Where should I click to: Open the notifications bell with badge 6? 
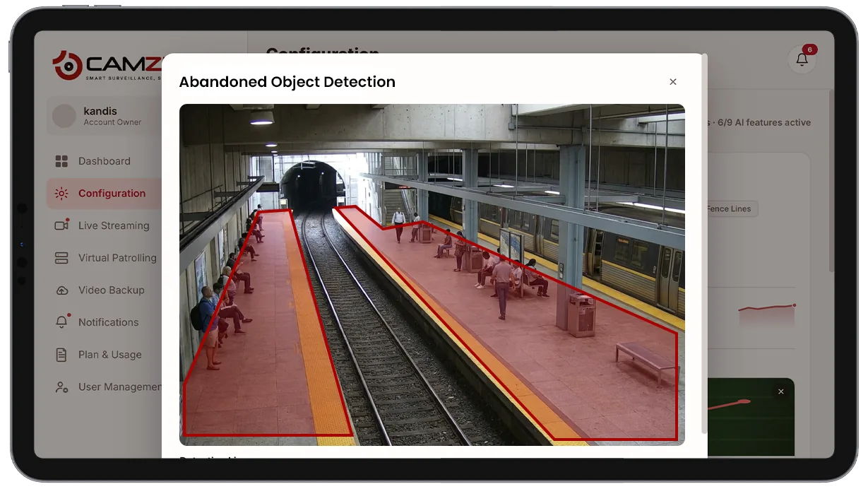[802, 59]
